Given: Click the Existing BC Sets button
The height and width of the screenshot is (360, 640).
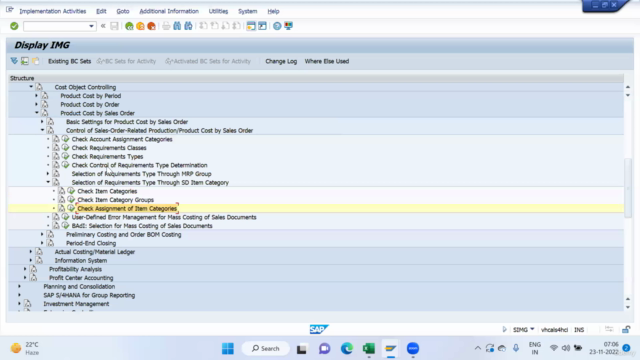Looking at the screenshot, I should tap(69, 61).
